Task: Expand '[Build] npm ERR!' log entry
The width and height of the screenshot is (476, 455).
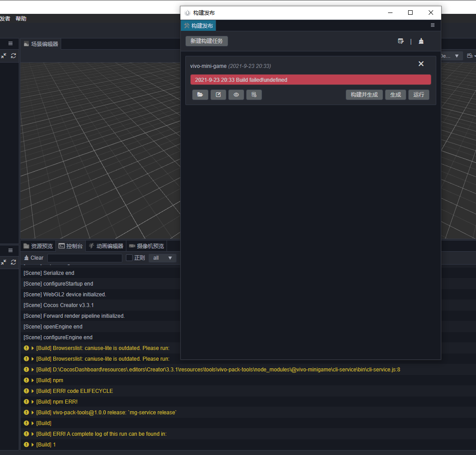Action: click(x=33, y=401)
